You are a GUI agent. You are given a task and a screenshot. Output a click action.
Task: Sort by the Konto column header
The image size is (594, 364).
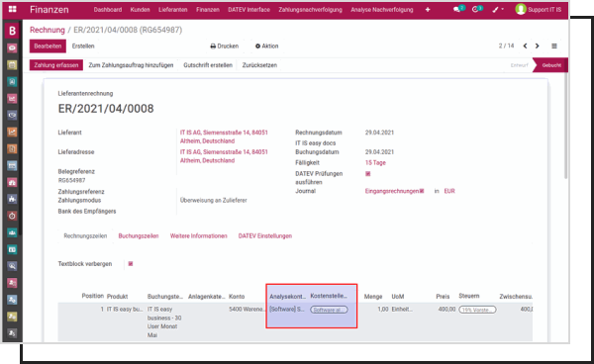pos(237,297)
